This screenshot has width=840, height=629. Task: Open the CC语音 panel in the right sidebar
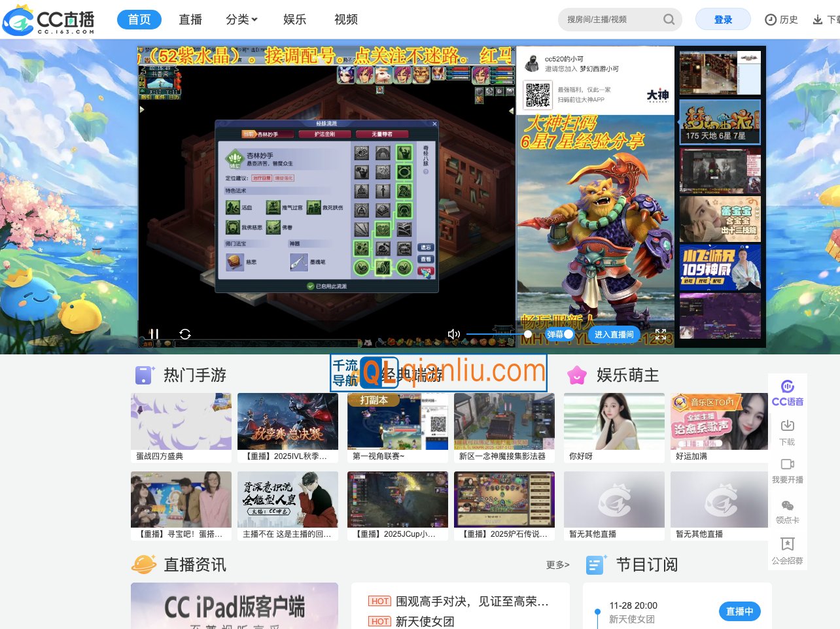(787, 390)
